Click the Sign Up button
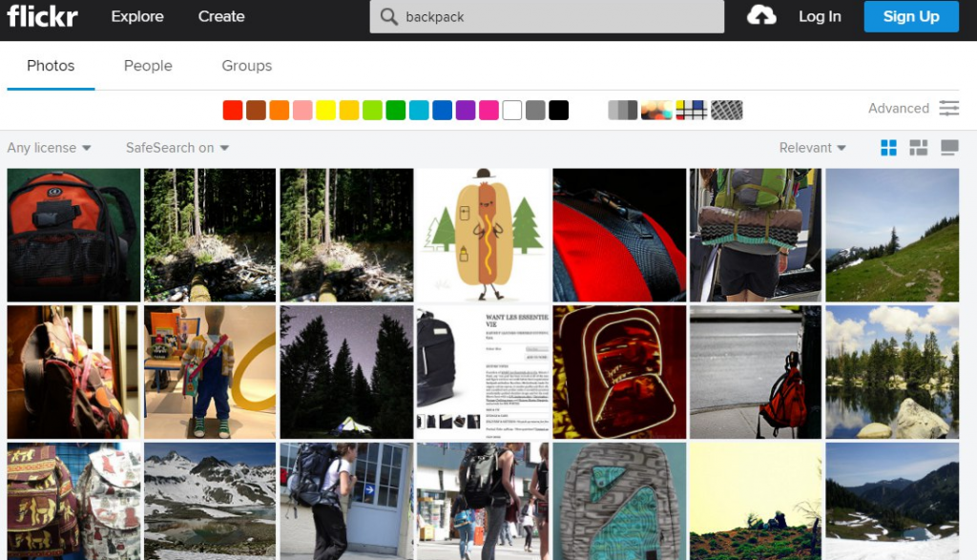977x560 pixels. point(910,16)
